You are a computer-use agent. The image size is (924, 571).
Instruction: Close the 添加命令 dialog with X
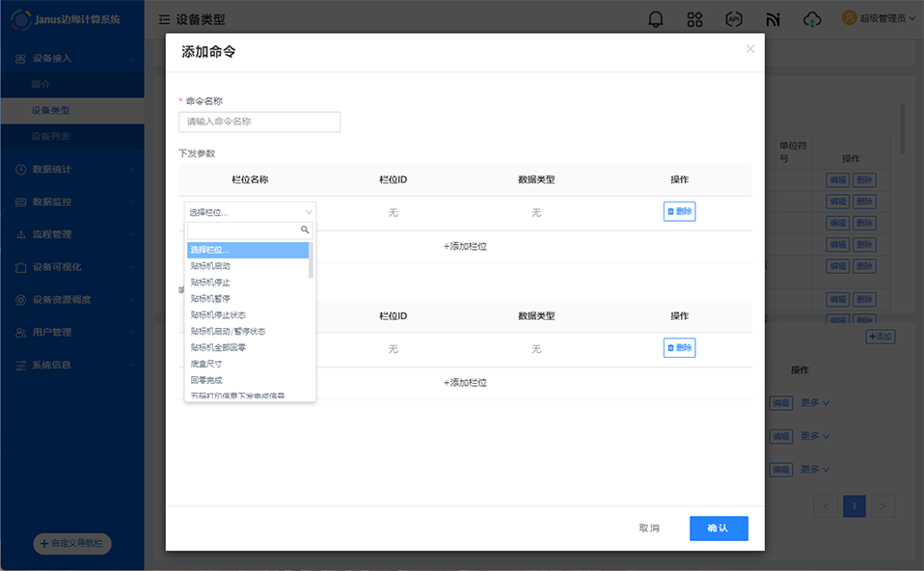tap(750, 49)
